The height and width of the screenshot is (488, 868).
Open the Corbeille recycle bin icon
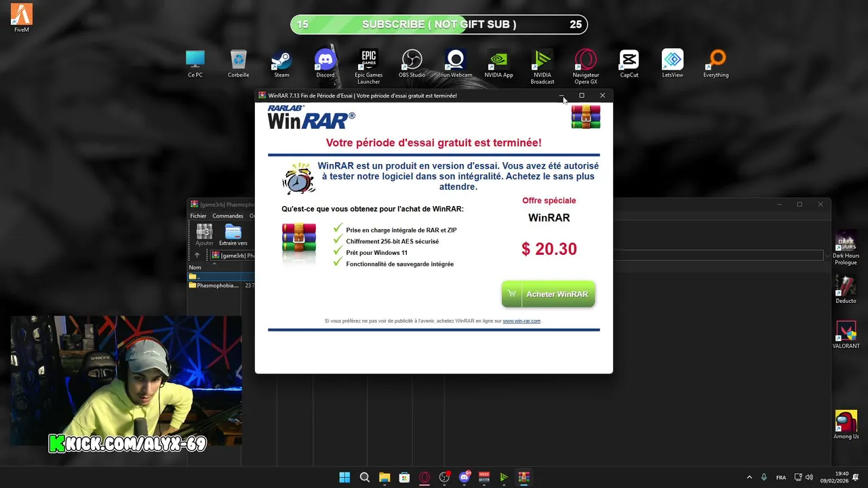click(x=238, y=64)
